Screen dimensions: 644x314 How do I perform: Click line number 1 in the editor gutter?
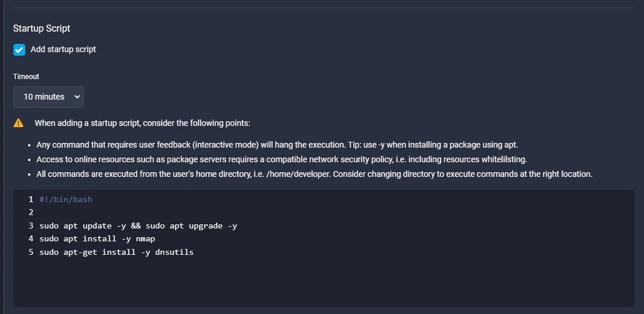coord(31,200)
